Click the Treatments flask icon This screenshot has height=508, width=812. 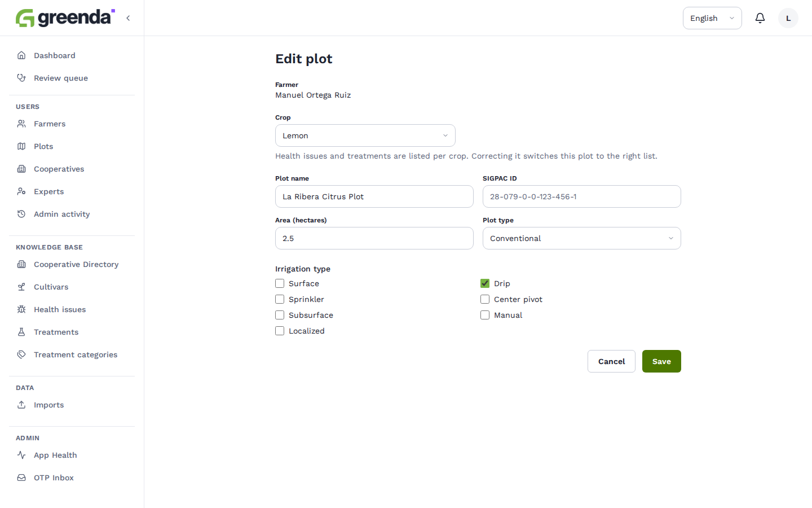(21, 332)
